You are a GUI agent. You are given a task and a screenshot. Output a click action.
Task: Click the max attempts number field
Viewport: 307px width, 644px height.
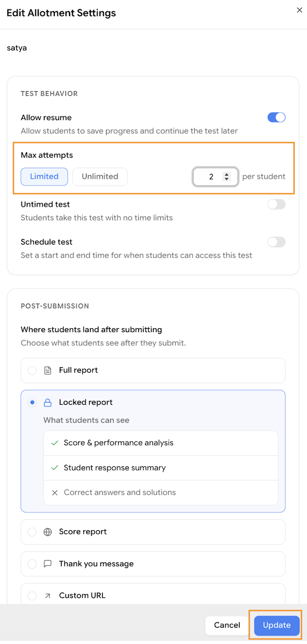coord(216,177)
